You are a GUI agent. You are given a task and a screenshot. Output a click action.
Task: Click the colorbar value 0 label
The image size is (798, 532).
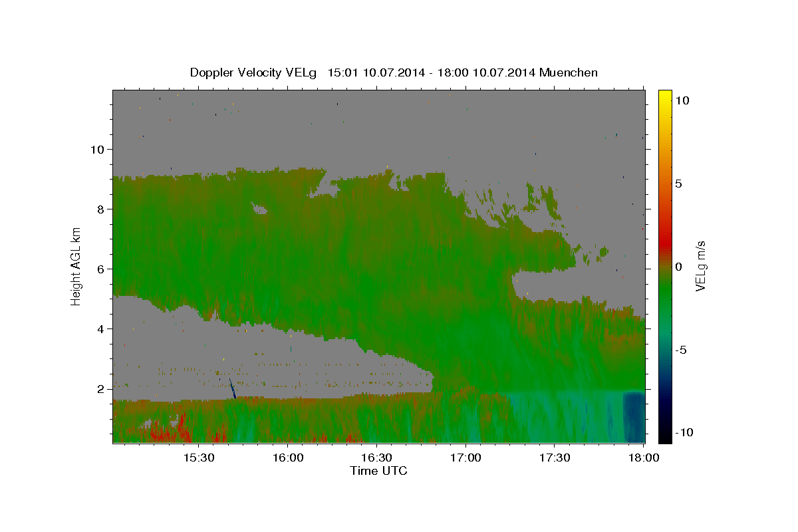(679, 267)
